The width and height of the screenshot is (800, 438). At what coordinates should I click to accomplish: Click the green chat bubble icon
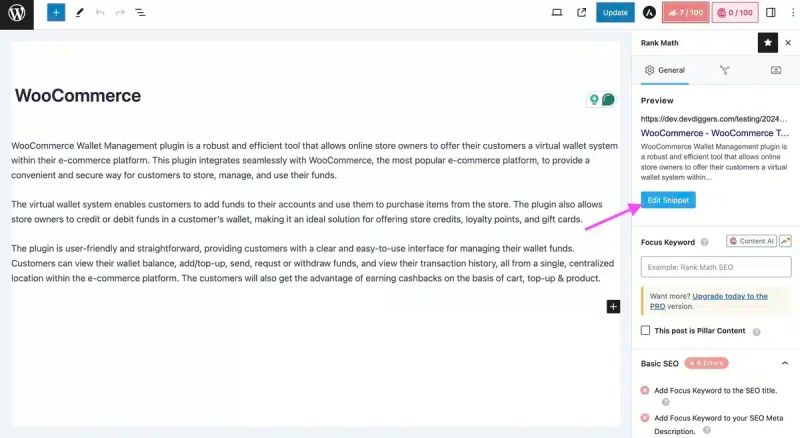click(x=608, y=100)
